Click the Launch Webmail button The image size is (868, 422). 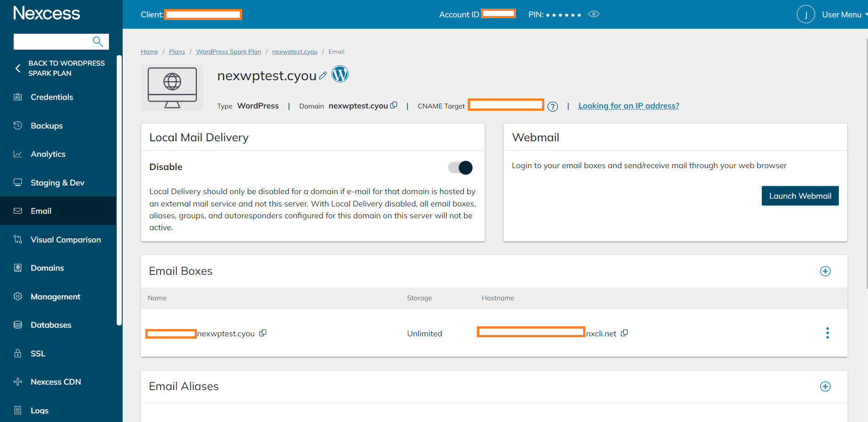click(800, 196)
